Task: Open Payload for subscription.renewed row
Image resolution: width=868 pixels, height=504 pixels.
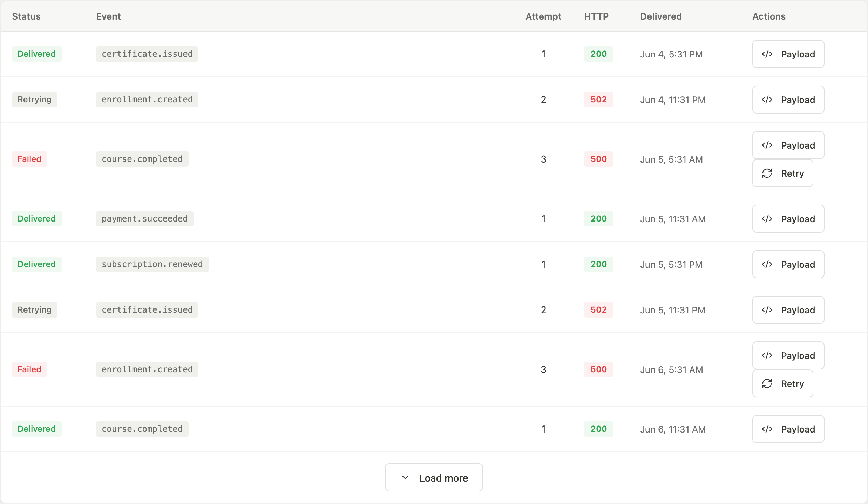Action: (788, 264)
